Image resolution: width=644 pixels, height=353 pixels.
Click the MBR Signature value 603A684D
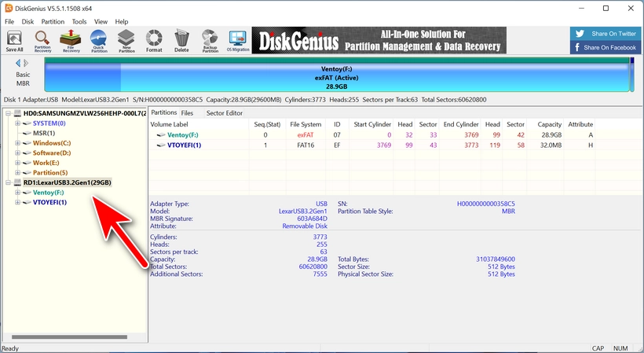[x=312, y=219]
